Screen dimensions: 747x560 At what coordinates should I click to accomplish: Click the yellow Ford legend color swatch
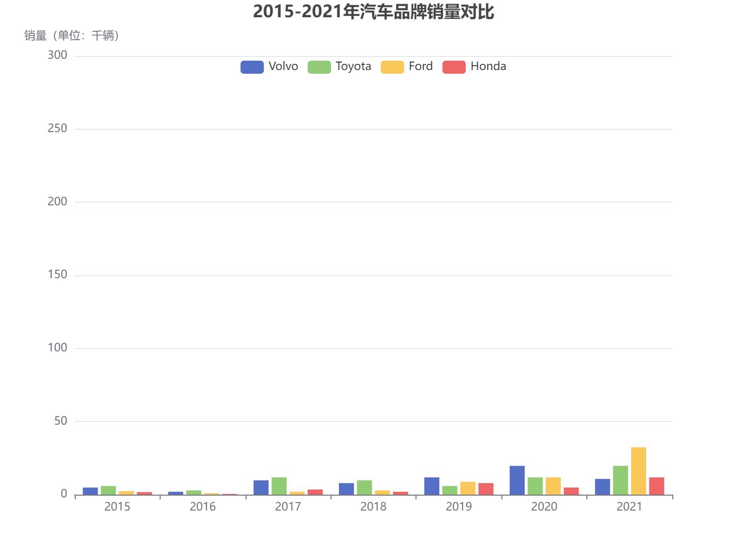(x=392, y=67)
